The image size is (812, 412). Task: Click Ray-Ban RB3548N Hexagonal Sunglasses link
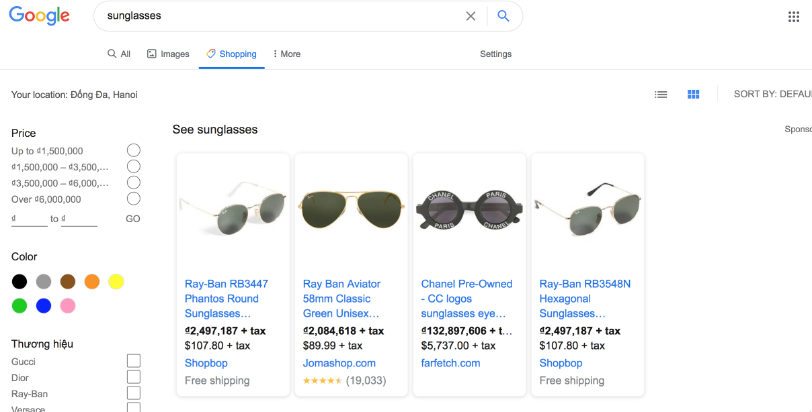585,299
